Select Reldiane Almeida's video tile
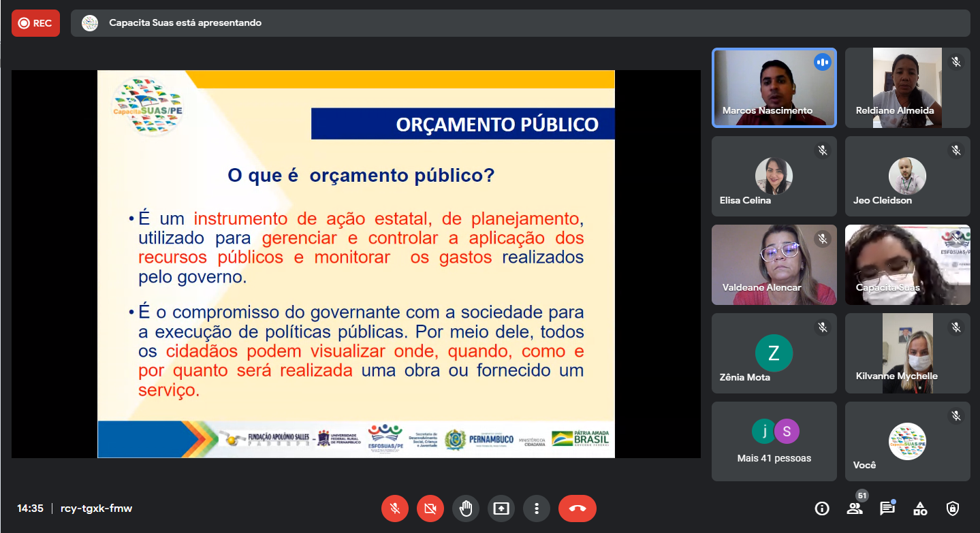 (907, 87)
